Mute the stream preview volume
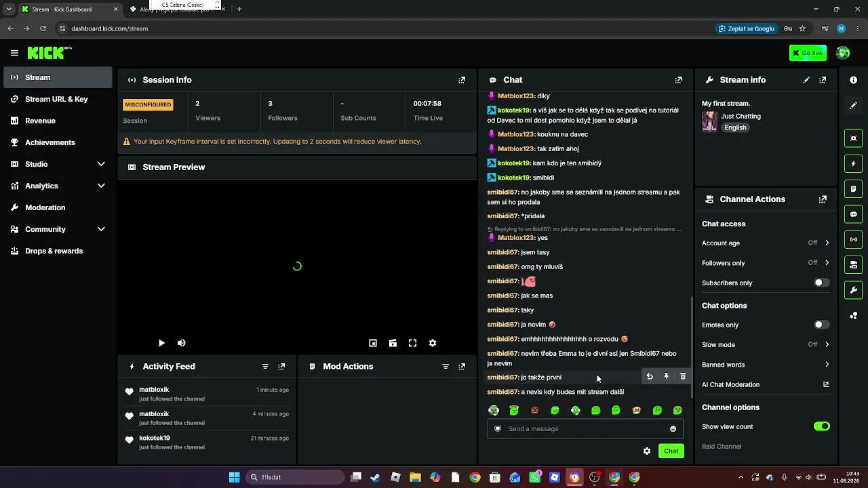Screen dimensions: 868x488 181,343
